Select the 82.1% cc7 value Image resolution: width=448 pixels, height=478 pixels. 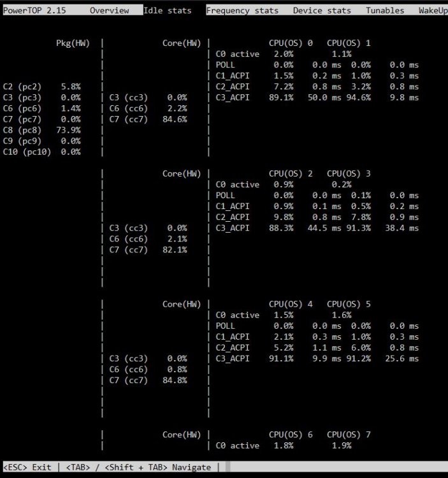[175, 250]
